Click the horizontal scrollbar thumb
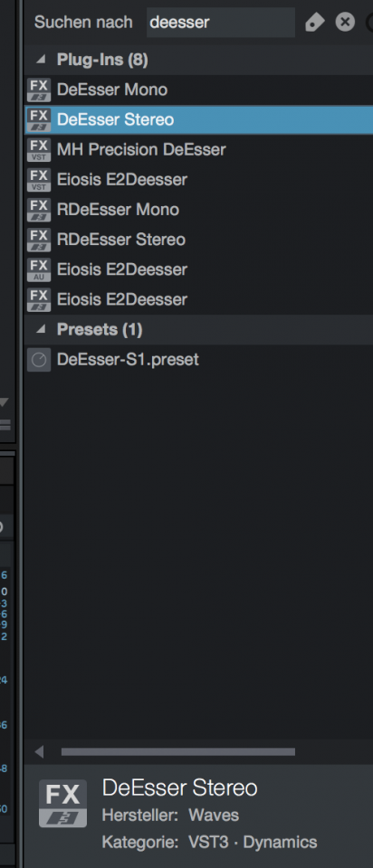 (x=178, y=751)
